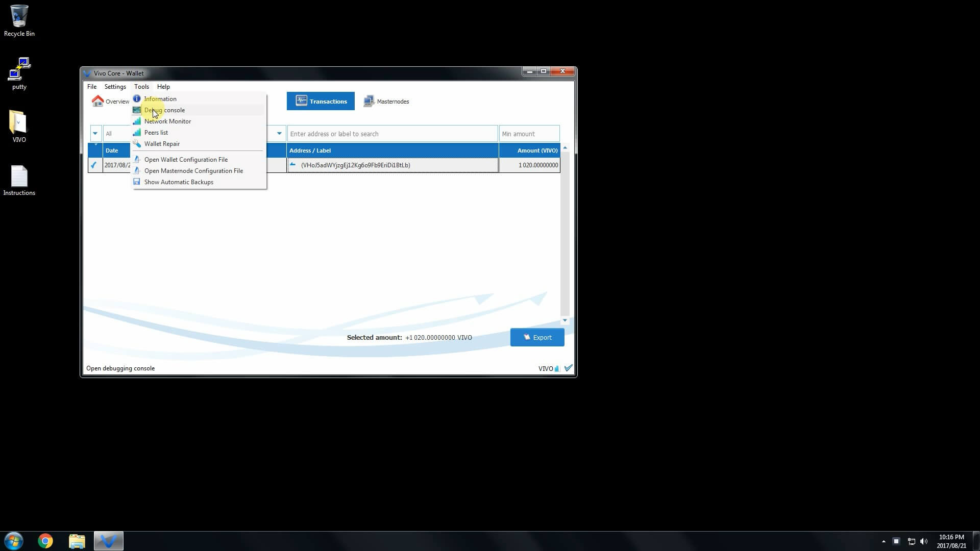Click the checkmark on the 2017/08 transaction row
The height and width of the screenshot is (551, 980).
click(x=94, y=165)
